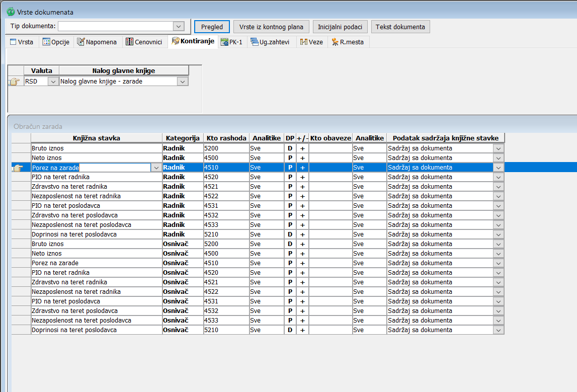The image size is (577, 392).
Task: Open the Vrsta tab
Action: coord(22,42)
